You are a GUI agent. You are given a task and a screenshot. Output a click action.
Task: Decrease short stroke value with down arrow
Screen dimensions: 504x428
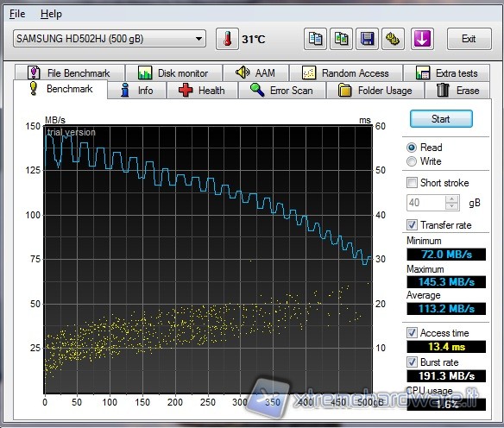click(452, 206)
